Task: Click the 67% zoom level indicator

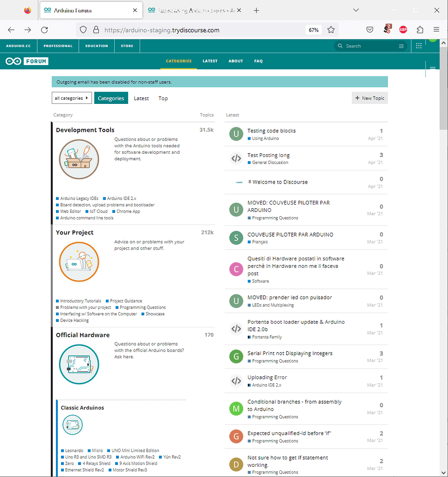Action: tap(313, 30)
